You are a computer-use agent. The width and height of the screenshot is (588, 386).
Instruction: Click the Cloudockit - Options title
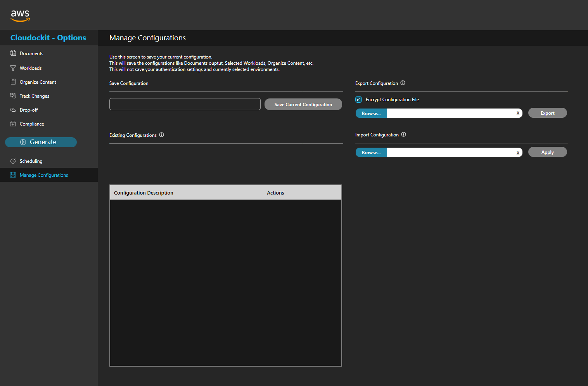[x=48, y=38]
